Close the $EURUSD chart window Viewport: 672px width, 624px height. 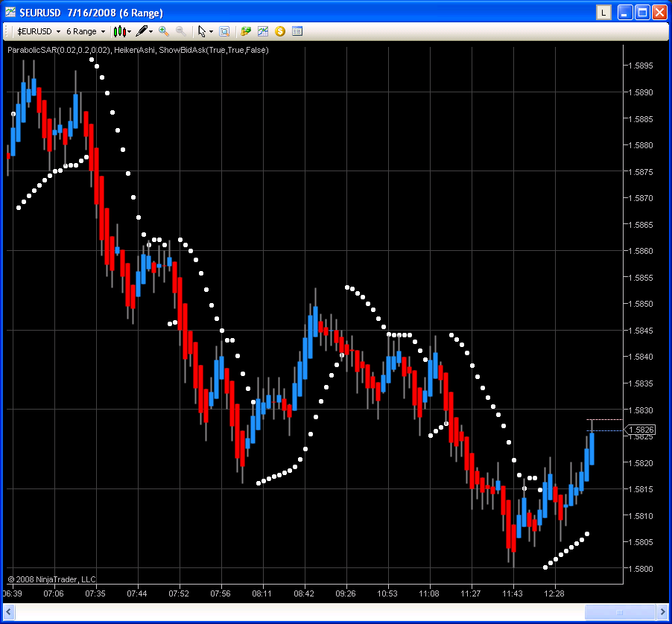coord(659,13)
